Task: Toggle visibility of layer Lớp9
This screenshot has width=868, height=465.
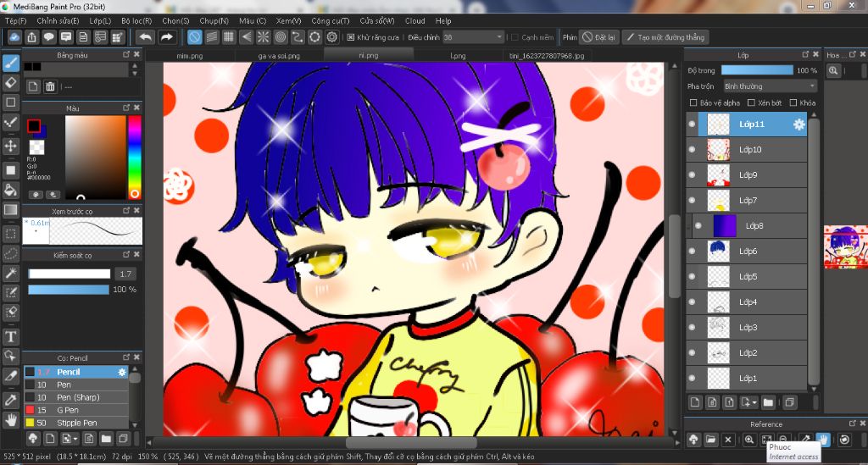Action: click(692, 174)
